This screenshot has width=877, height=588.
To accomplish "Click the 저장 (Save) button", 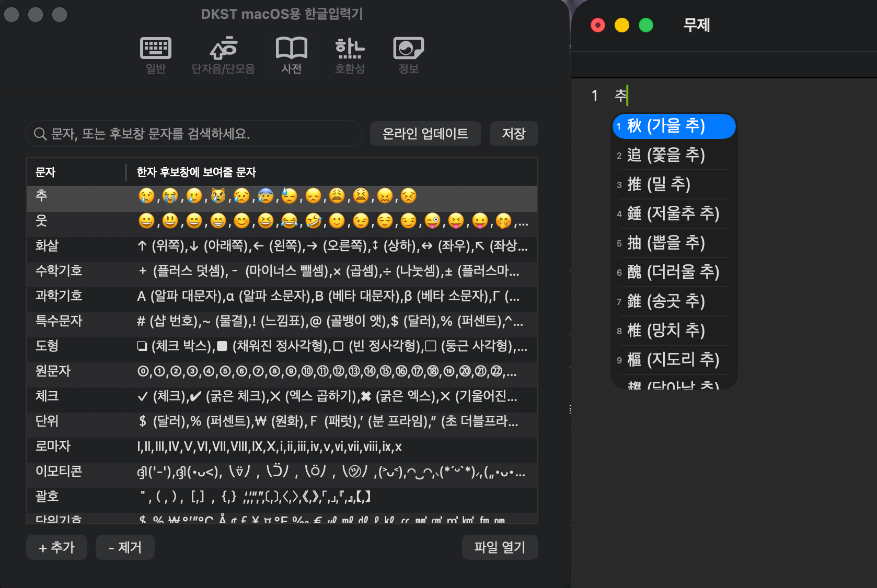I will [514, 134].
